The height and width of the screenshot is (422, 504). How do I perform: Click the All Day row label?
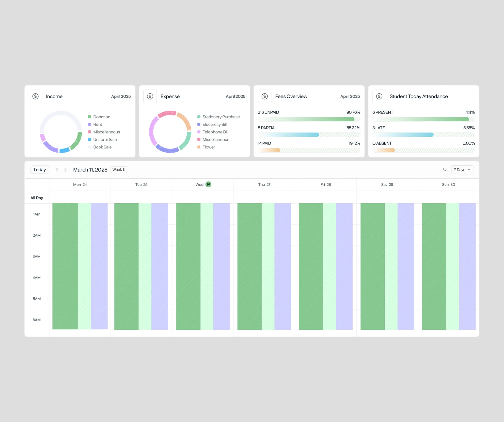pyautogui.click(x=37, y=198)
